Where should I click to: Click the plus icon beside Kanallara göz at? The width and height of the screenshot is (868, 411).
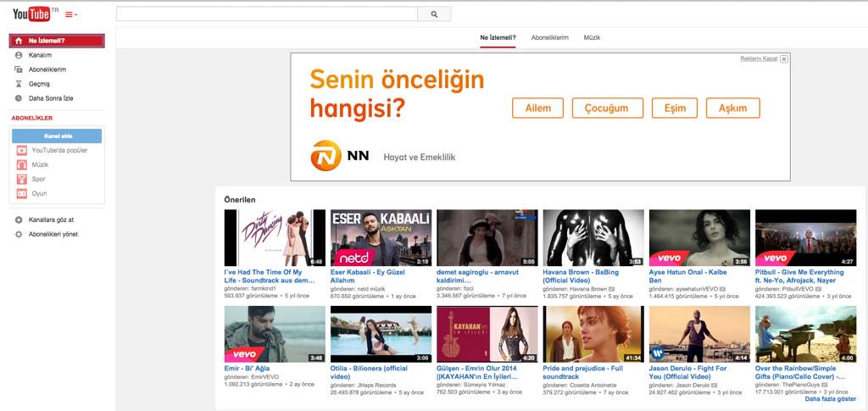click(x=19, y=219)
